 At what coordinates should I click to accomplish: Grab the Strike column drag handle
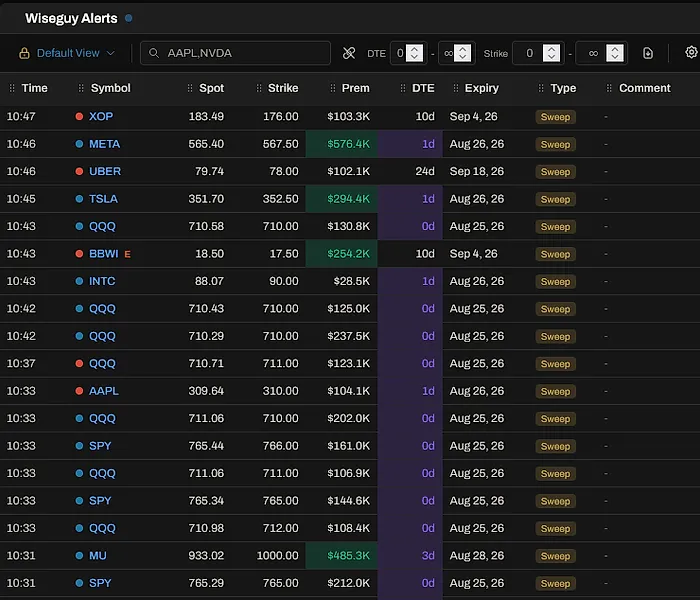258,88
